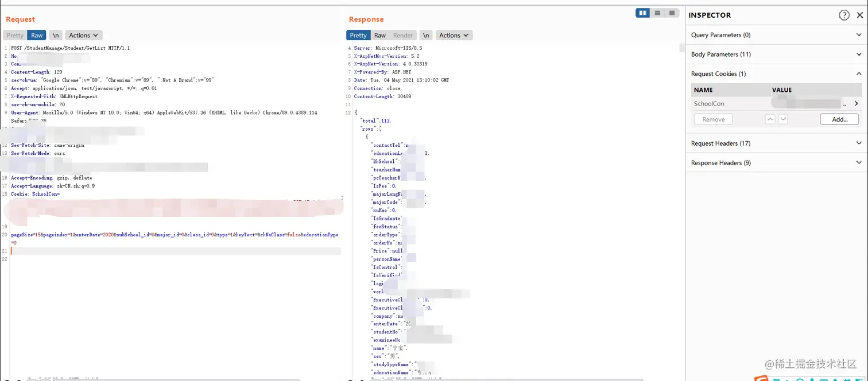Image resolution: width=868 pixels, height=381 pixels.
Task: Click the NAME column header
Action: tap(703, 90)
